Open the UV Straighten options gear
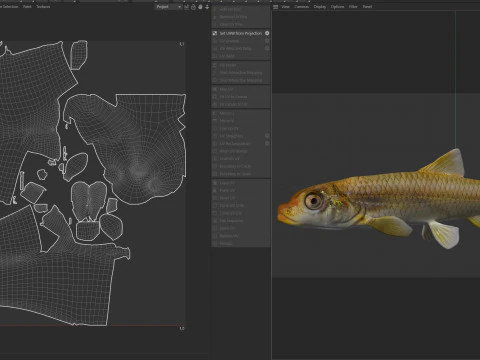This screenshot has height=360, width=480. click(267, 136)
